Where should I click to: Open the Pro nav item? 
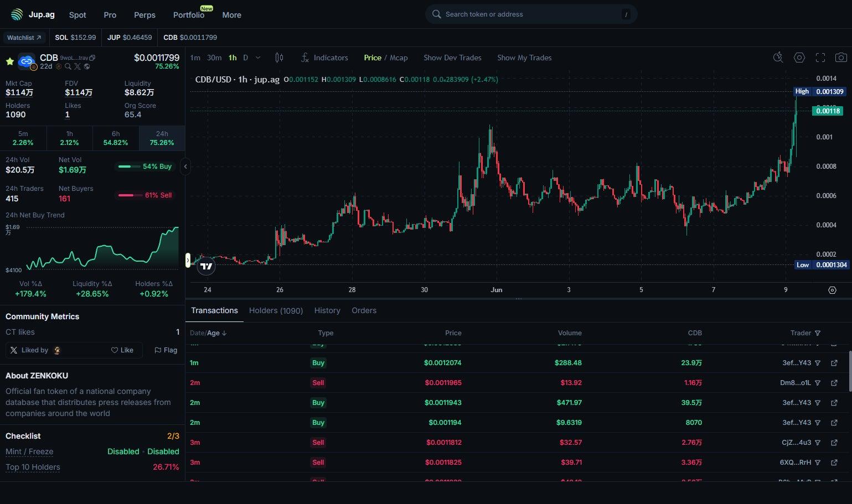110,15
